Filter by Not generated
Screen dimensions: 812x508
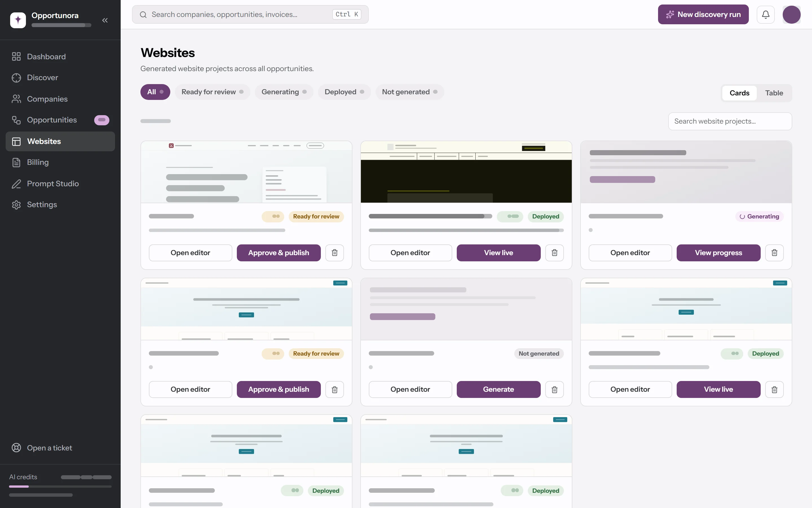[x=410, y=92]
